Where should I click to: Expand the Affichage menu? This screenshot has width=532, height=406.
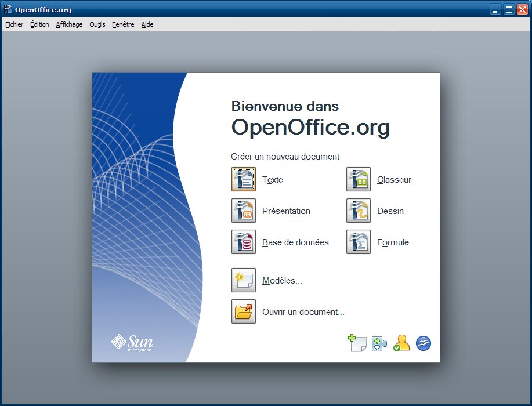pyautogui.click(x=69, y=24)
